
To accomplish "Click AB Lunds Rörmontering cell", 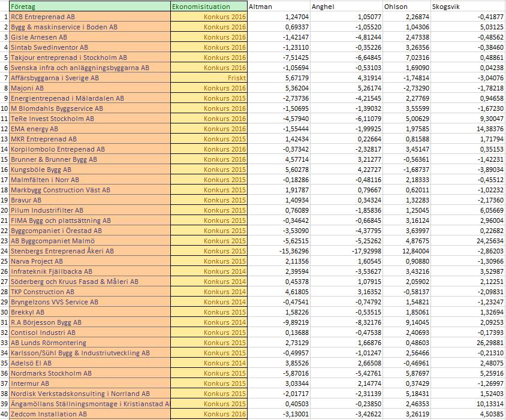I will [x=90, y=343].
